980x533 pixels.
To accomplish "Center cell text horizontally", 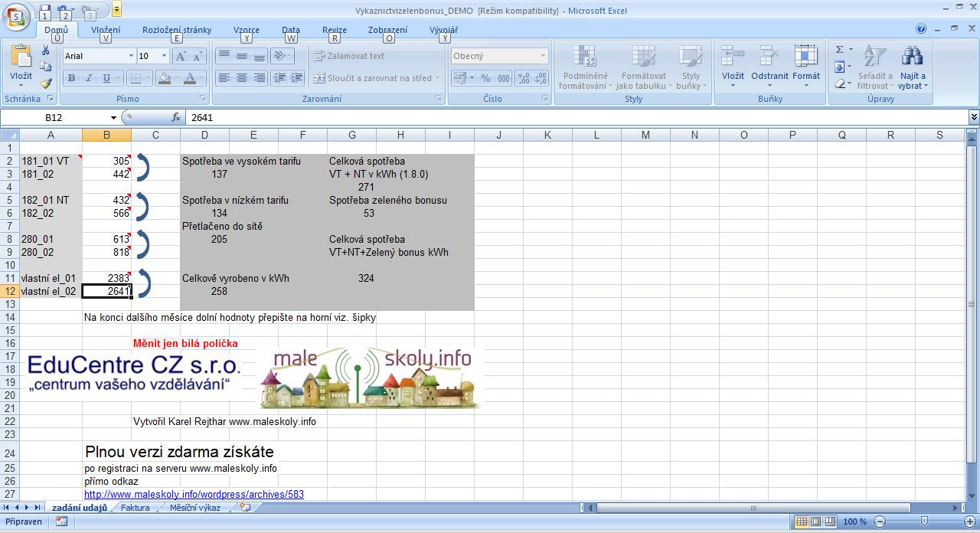I will click(x=241, y=78).
